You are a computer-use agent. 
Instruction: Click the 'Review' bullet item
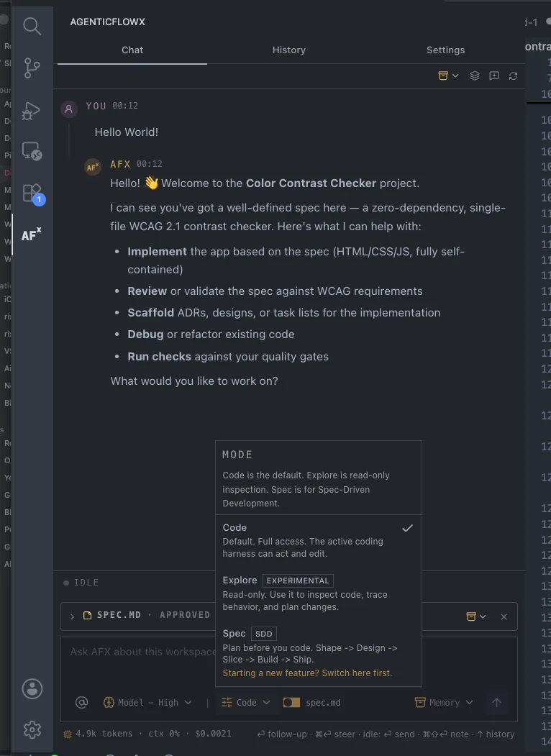tap(275, 291)
